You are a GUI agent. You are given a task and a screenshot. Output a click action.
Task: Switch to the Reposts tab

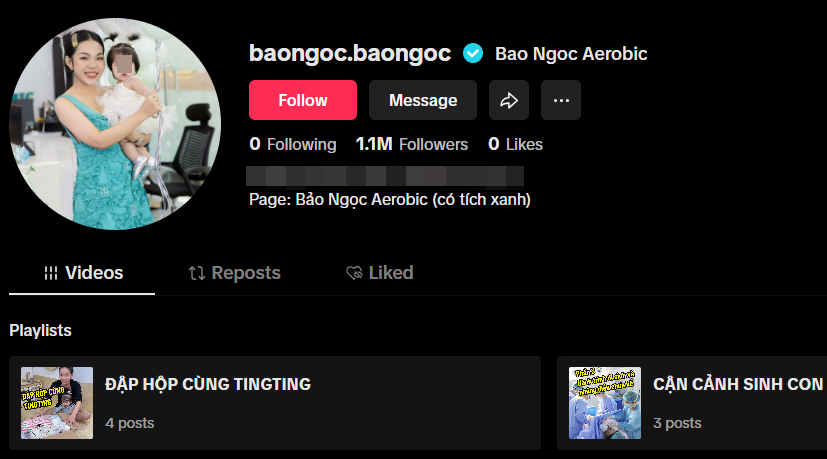[235, 273]
